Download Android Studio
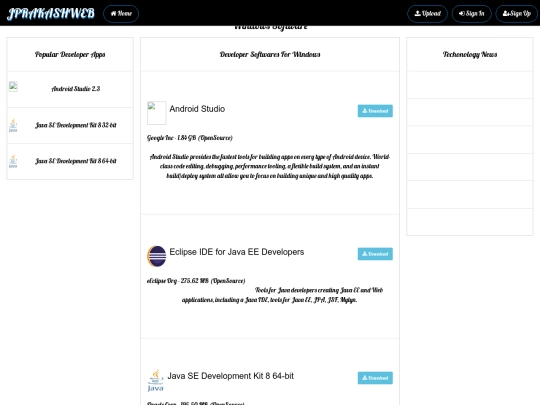Image resolution: width=540 pixels, height=405 pixels. pos(375,111)
